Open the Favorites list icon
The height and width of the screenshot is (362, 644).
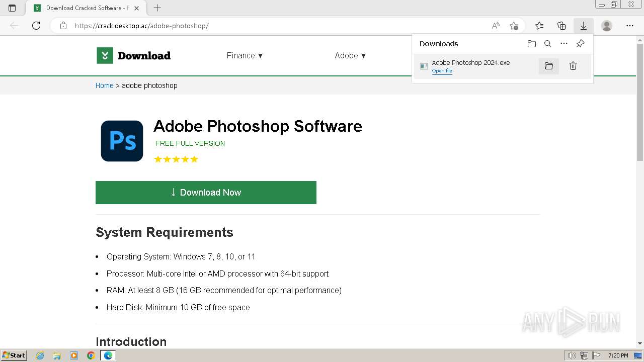(539, 26)
